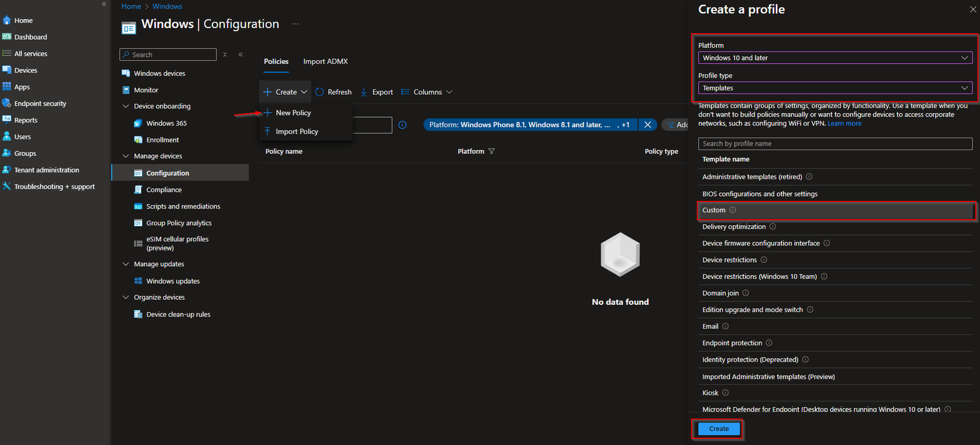Viewport: 980px width, 445px height.
Task: Open the Dashboard icon in left navigation
Action: click(x=7, y=37)
